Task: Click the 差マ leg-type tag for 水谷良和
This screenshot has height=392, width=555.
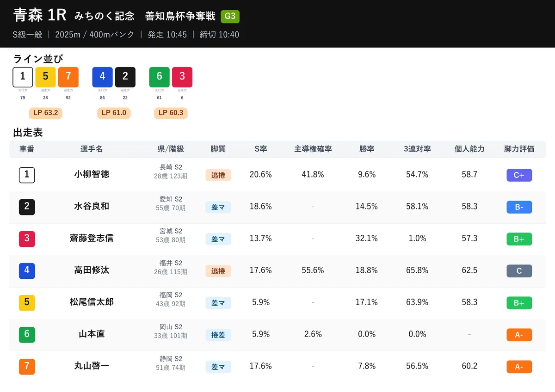Action: [x=218, y=207]
